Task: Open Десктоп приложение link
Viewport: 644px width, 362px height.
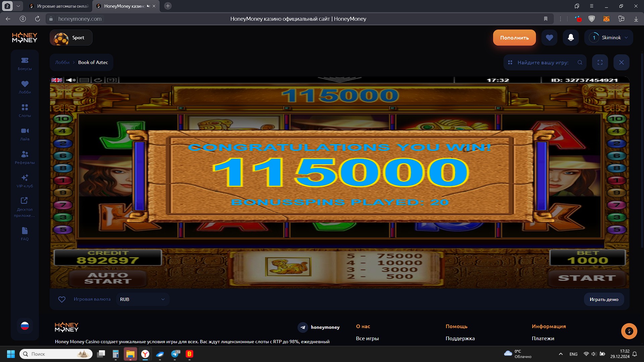Action: 25,207
